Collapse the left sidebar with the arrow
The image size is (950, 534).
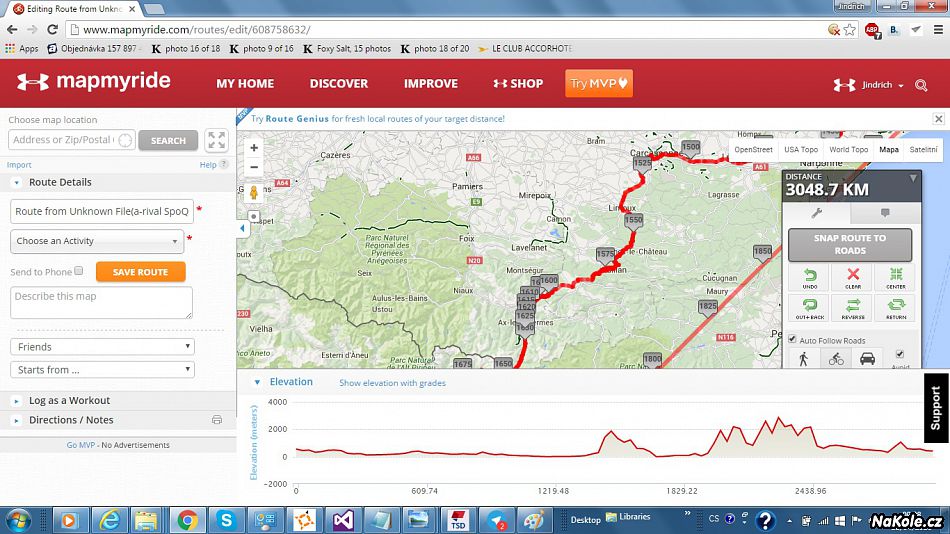tap(242, 229)
